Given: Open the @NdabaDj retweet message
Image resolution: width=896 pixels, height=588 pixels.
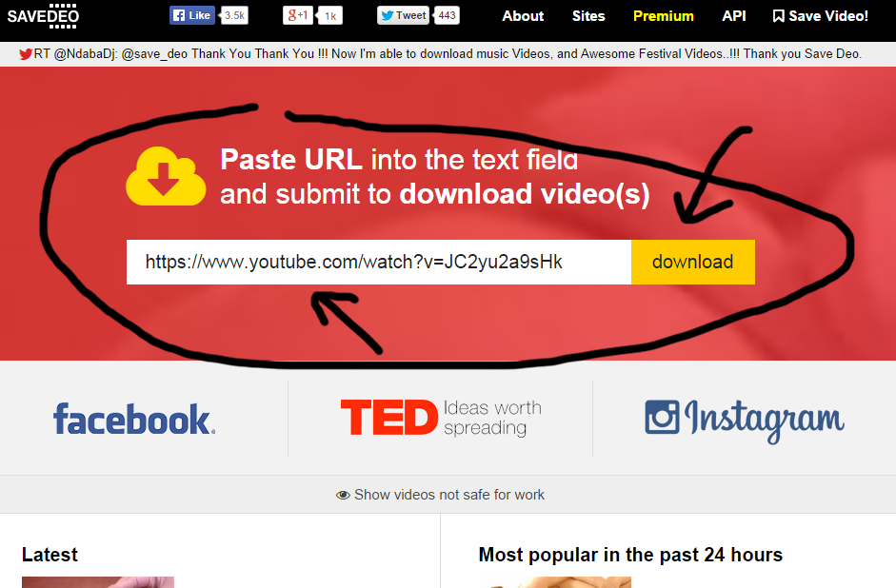Looking at the screenshot, I should (448, 54).
